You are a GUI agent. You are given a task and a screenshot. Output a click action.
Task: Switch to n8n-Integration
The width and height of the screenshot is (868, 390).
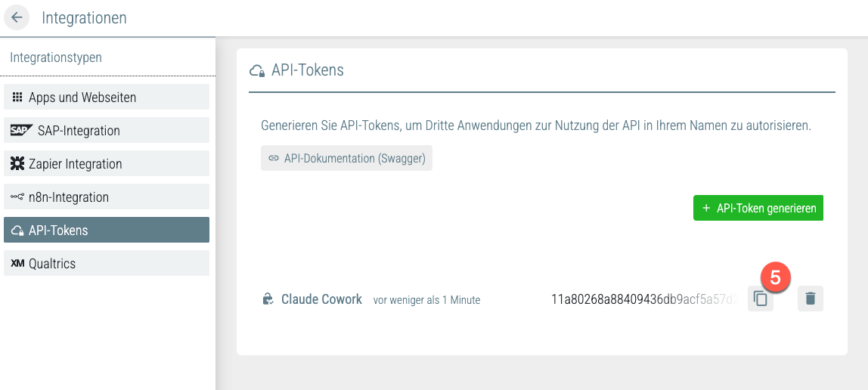click(x=107, y=197)
